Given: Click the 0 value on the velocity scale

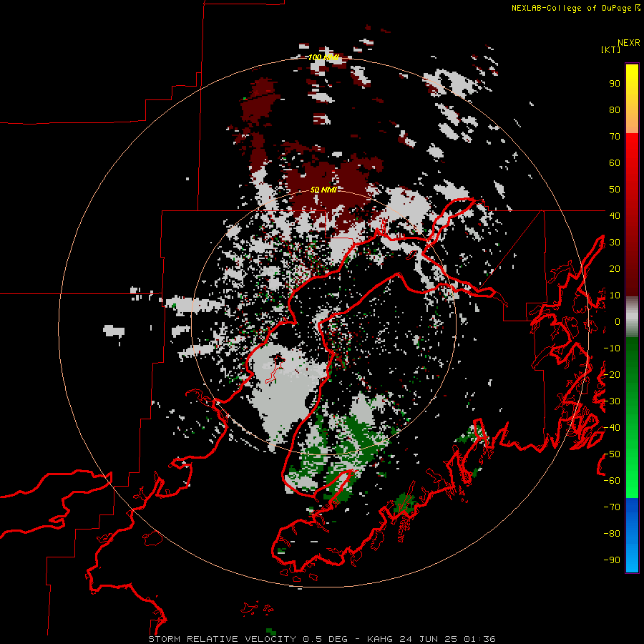Looking at the screenshot, I should [618, 322].
